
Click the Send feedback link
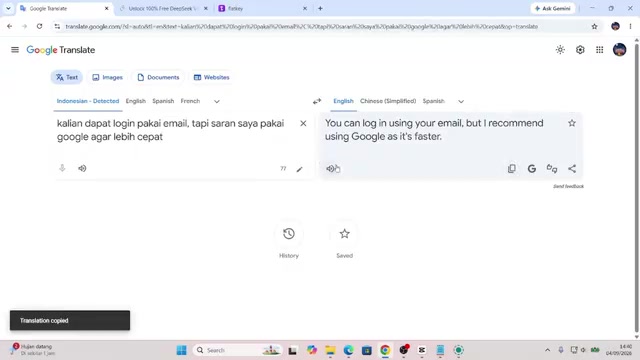[568, 186]
